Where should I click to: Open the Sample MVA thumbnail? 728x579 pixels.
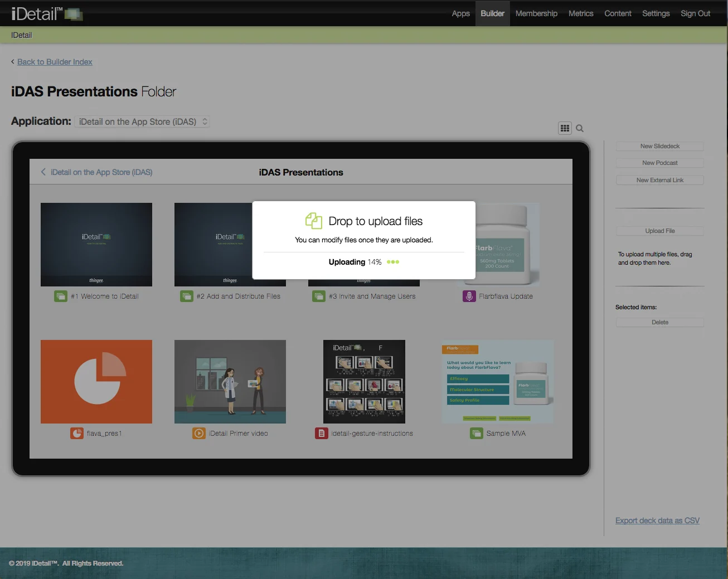tap(498, 382)
